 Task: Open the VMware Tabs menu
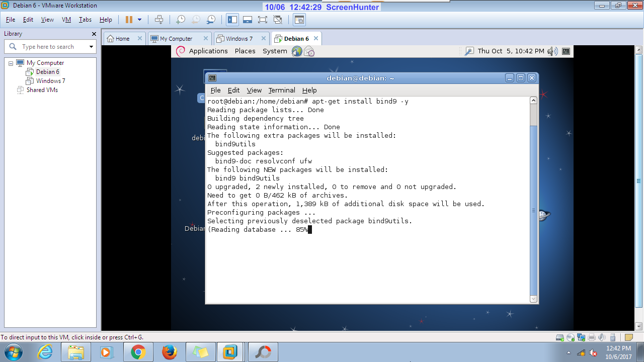coord(85,20)
